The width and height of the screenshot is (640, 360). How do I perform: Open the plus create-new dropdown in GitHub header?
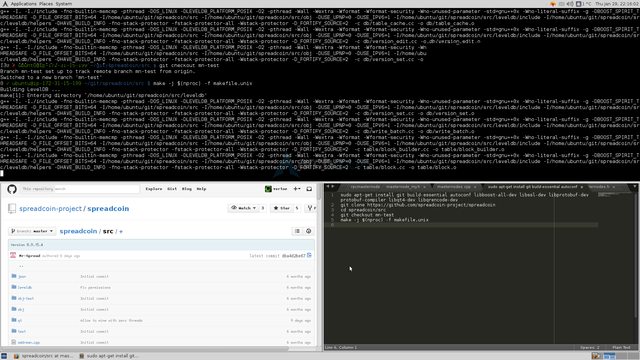pyautogui.click(x=297, y=189)
